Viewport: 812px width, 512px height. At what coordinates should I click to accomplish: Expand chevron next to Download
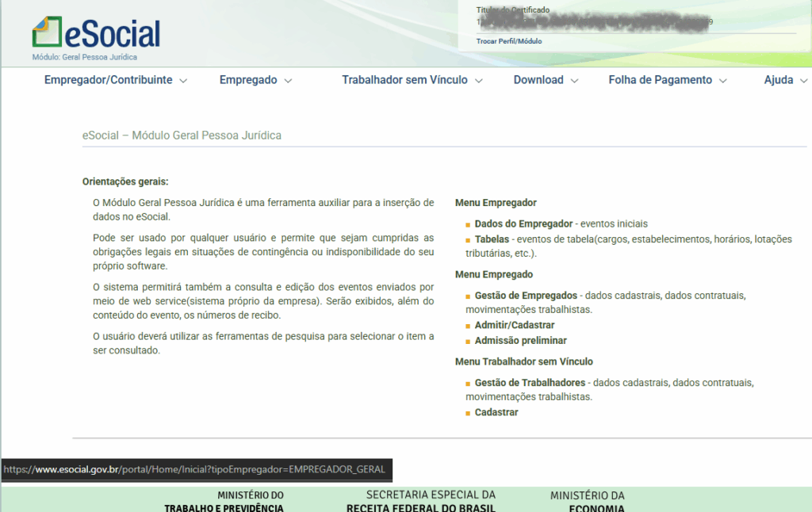(574, 81)
